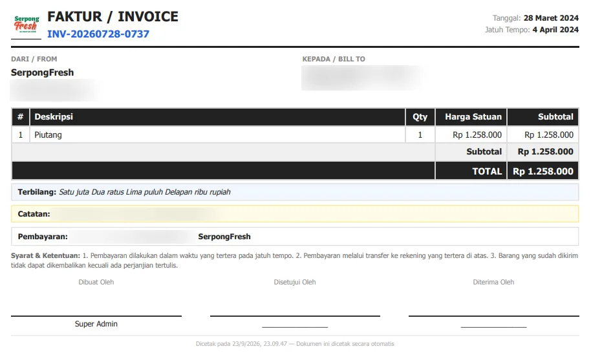The image size is (591, 364).
Task: Click the TOTAL label
Action: coord(487,171)
